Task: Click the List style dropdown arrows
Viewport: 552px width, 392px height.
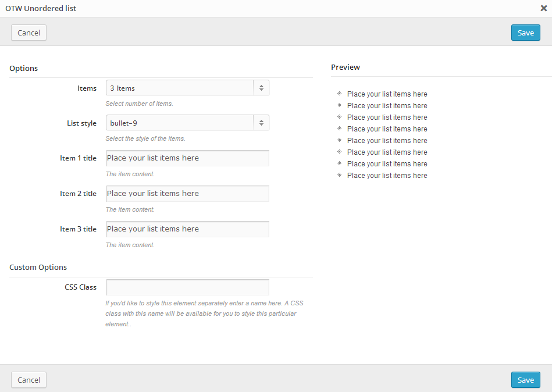Action: (261, 123)
